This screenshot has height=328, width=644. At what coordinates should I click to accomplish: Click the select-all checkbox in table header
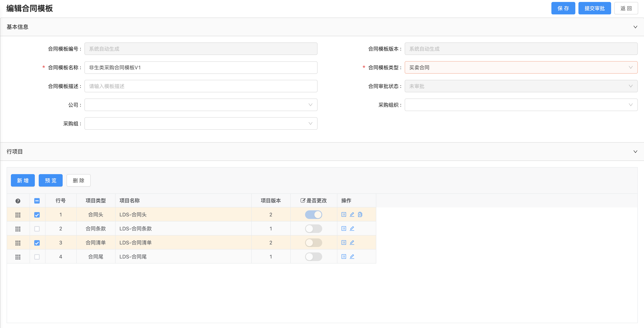[x=37, y=201]
